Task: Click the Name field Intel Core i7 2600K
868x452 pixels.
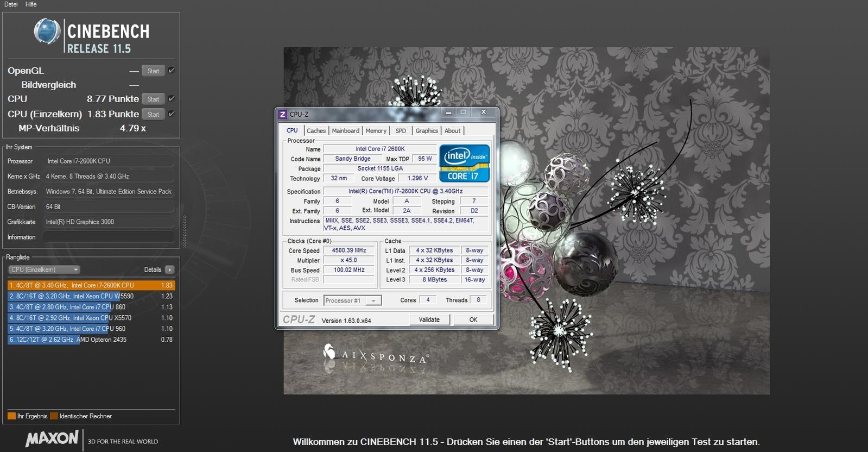Action: 380,149
